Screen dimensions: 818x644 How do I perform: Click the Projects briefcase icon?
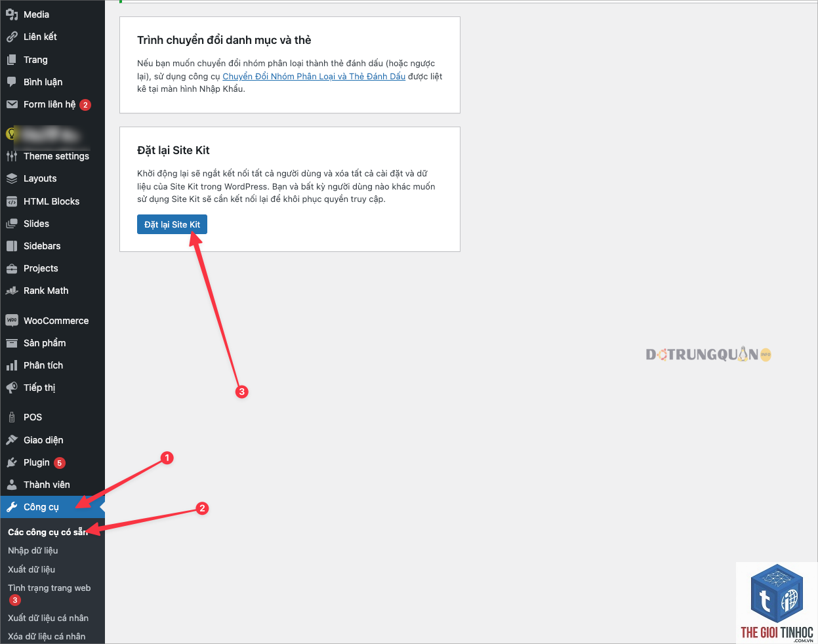[x=12, y=268]
